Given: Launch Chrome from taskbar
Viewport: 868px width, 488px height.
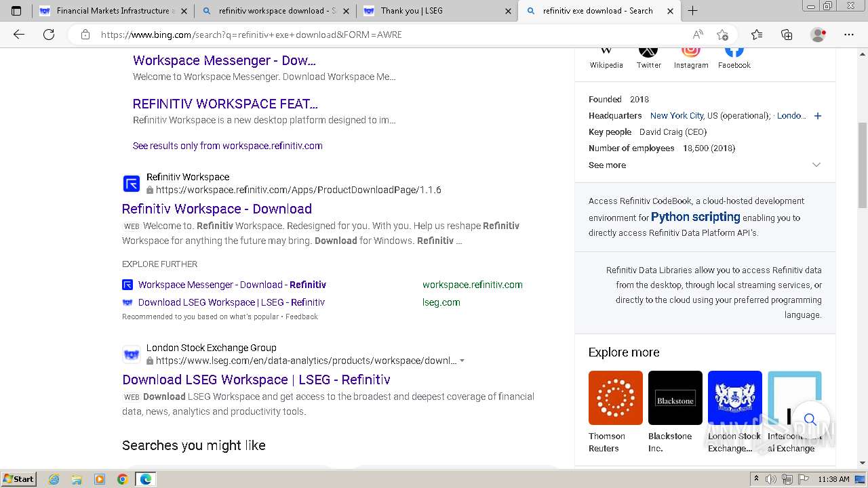Looking at the screenshot, I should point(123,479).
